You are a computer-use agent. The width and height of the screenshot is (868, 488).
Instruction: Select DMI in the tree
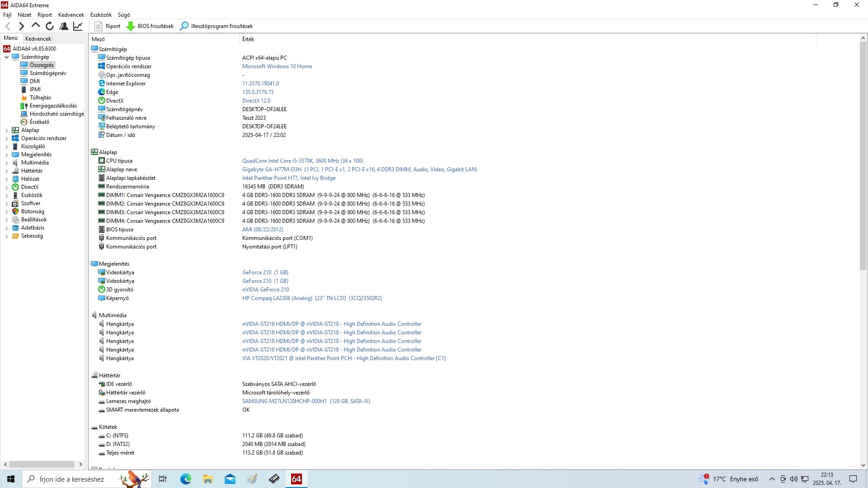click(35, 81)
